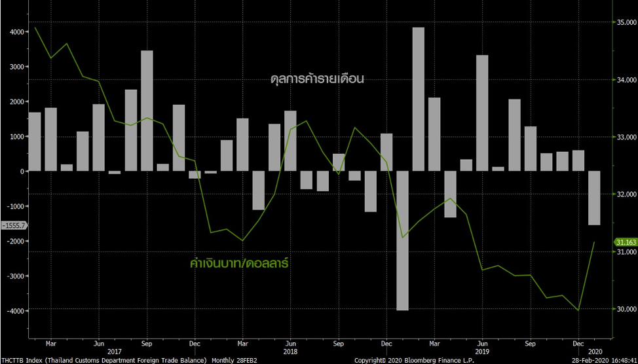The height and width of the screenshot is (364, 638).
Task: Click the September 2017 trade balance bar
Action: tap(147, 111)
